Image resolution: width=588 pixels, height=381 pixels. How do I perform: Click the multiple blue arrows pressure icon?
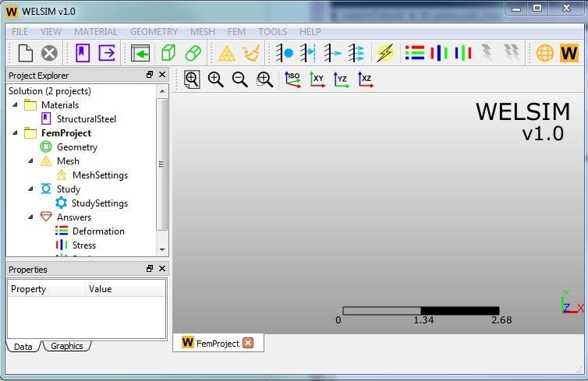[x=356, y=53]
